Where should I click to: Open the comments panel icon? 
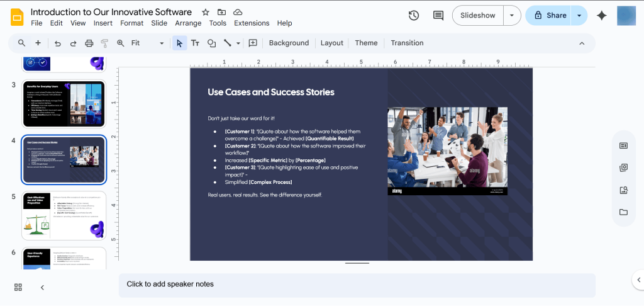(438, 15)
